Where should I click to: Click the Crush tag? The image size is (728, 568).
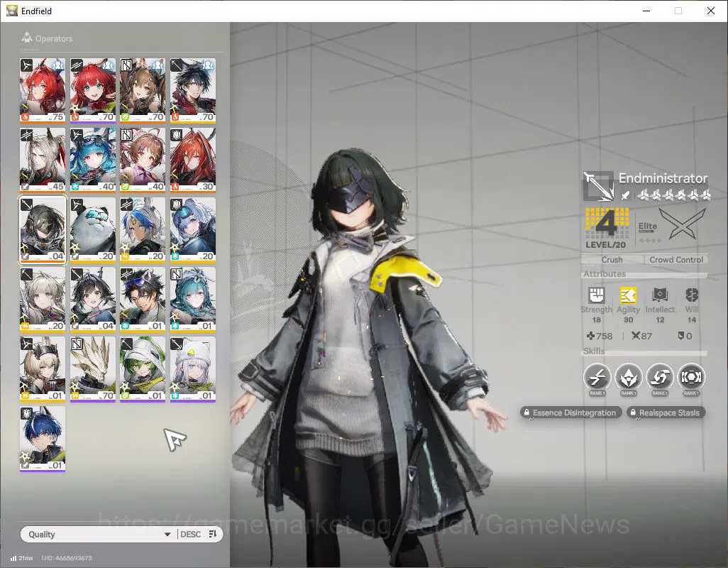coord(612,260)
